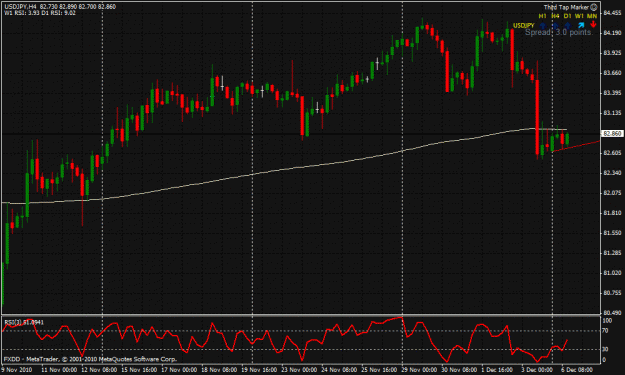Click the 3 Dec 00:00 time label
This screenshot has height=375, width=625.
537,370
